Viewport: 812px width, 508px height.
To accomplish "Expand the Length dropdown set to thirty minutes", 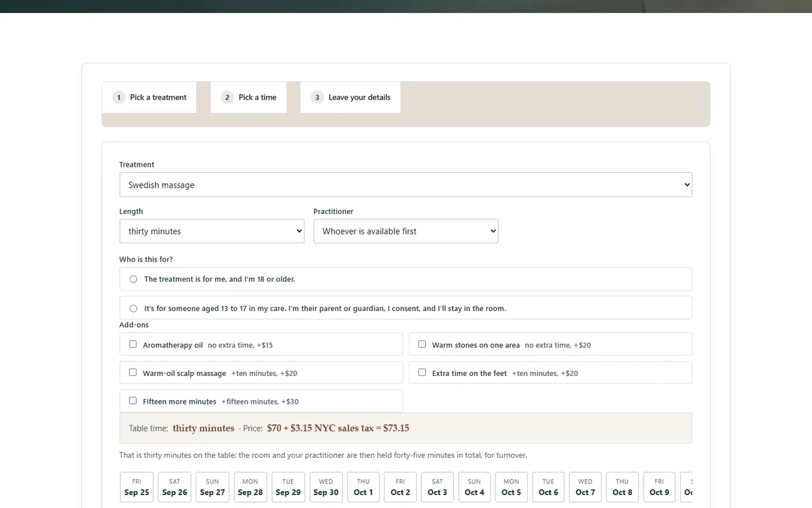I will pos(212,231).
